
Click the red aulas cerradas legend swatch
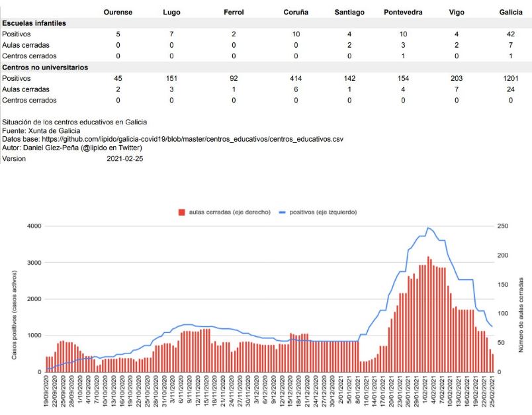[x=182, y=212]
